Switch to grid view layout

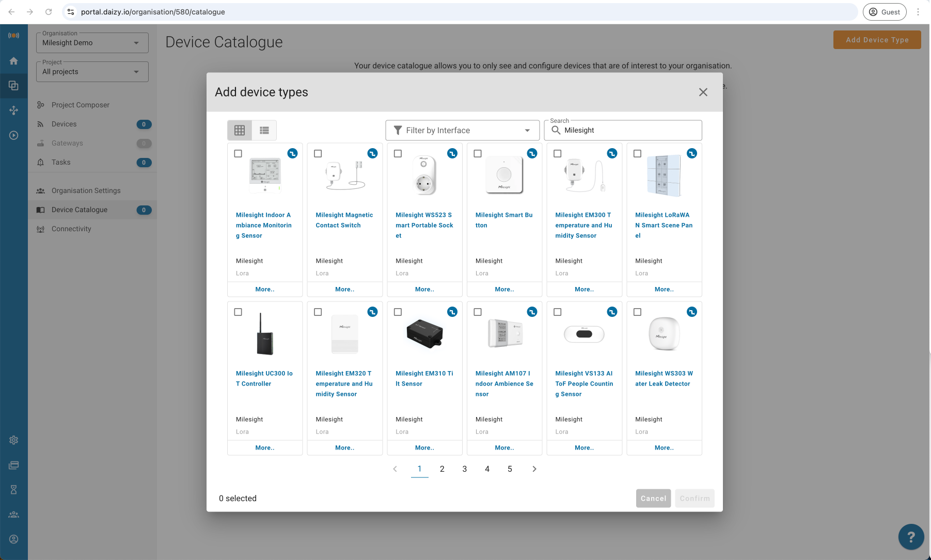point(240,130)
